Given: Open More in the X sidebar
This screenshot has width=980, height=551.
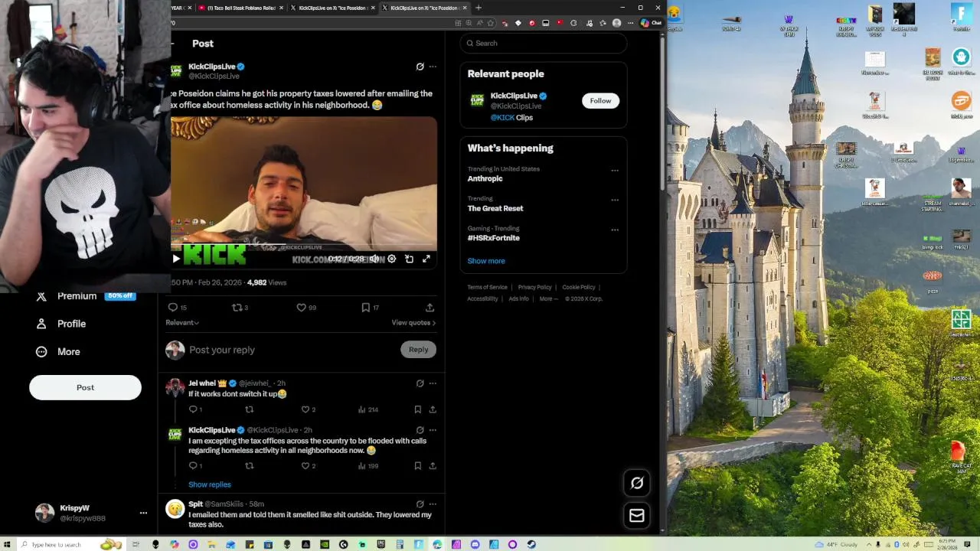Looking at the screenshot, I should pyautogui.click(x=58, y=352).
